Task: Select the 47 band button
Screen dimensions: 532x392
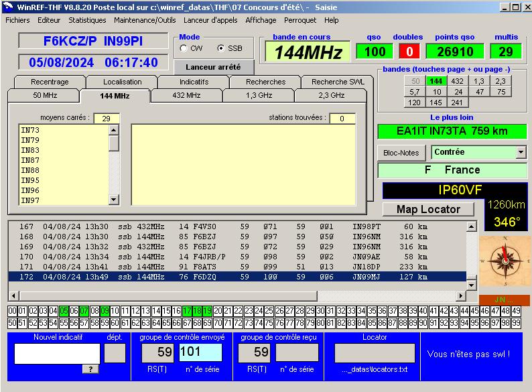Action: [x=480, y=92]
